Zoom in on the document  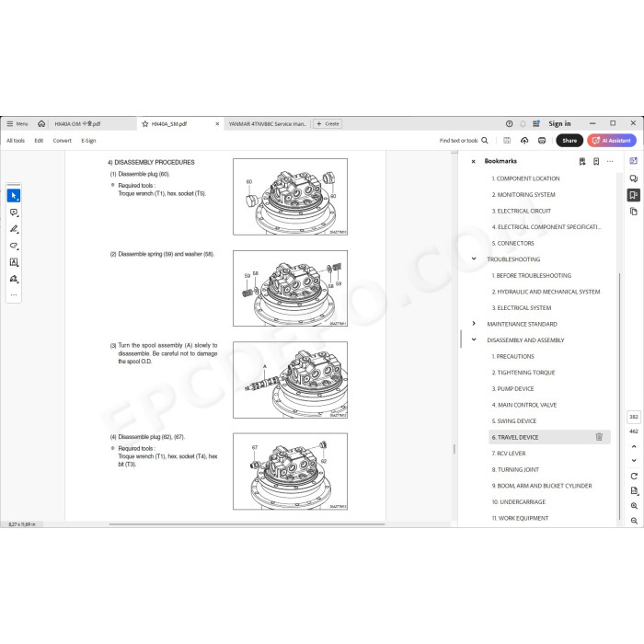[x=634, y=506]
